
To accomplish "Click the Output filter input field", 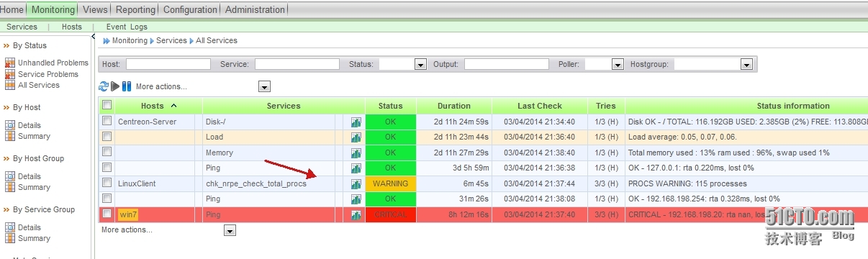I will click(x=507, y=64).
